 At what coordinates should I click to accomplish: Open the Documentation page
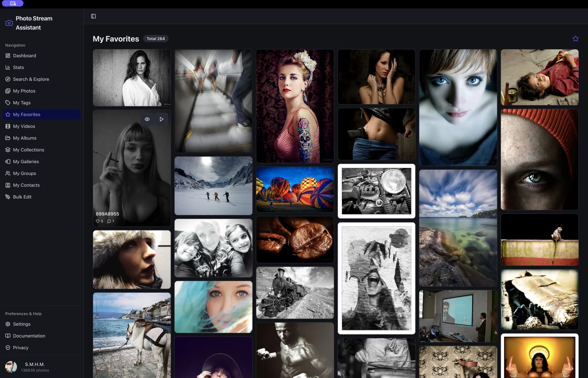(29, 336)
